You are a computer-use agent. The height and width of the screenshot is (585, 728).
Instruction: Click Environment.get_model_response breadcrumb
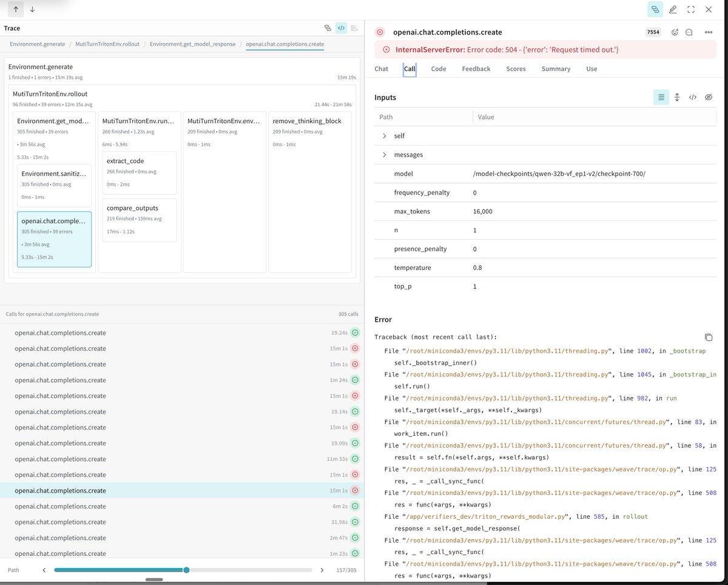tap(193, 44)
